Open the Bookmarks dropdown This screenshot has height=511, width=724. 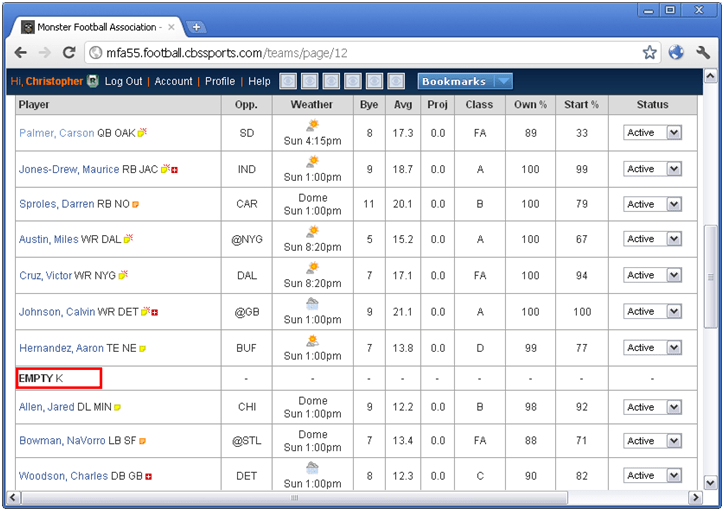465,81
